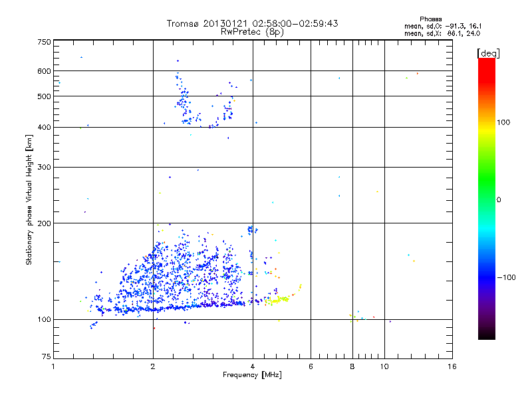Click the 'mean, sd,X: 86.1, 24.0' line
This screenshot has height=399, width=532.
point(442,34)
